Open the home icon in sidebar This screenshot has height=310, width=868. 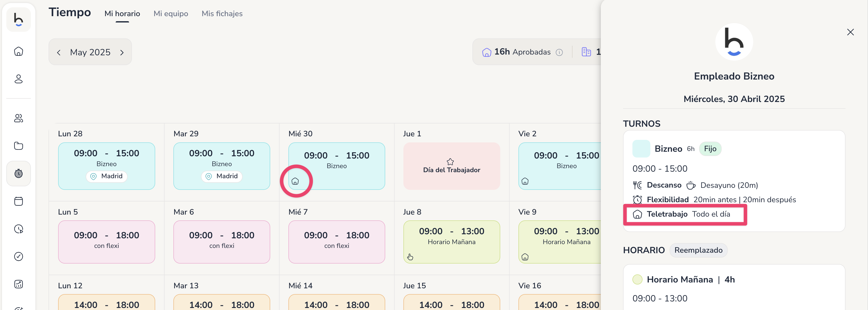coord(18,51)
